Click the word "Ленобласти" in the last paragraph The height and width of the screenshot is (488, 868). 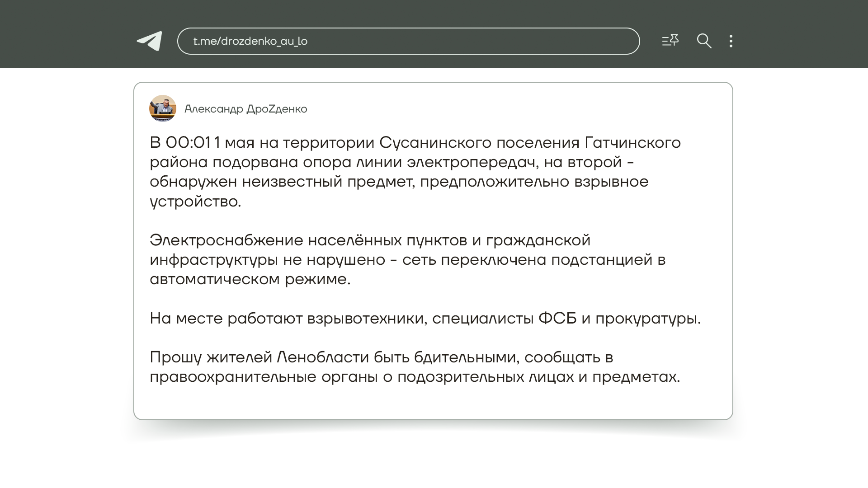coord(323,357)
